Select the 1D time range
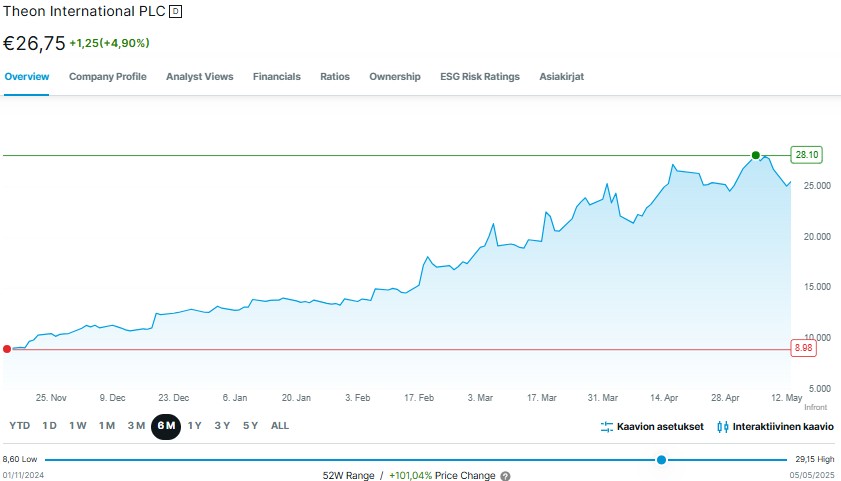 pos(49,426)
